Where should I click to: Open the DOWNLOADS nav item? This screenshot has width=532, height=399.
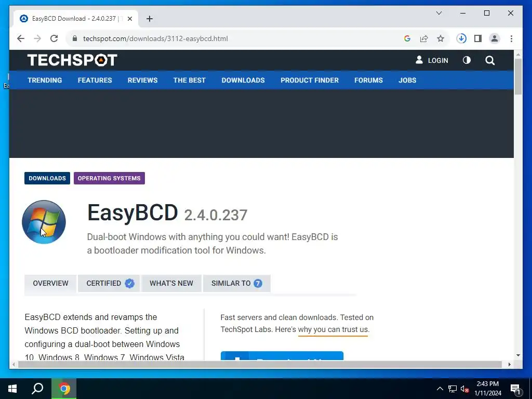pos(243,81)
